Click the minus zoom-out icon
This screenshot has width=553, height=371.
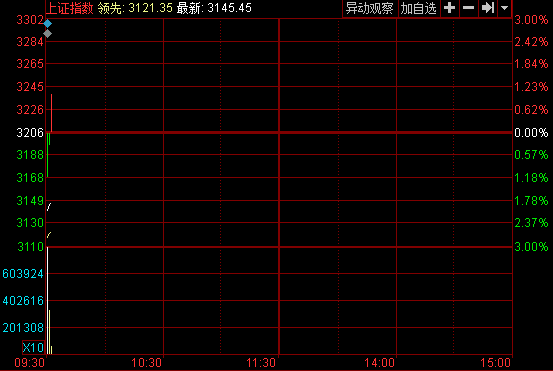pyautogui.click(x=468, y=8)
